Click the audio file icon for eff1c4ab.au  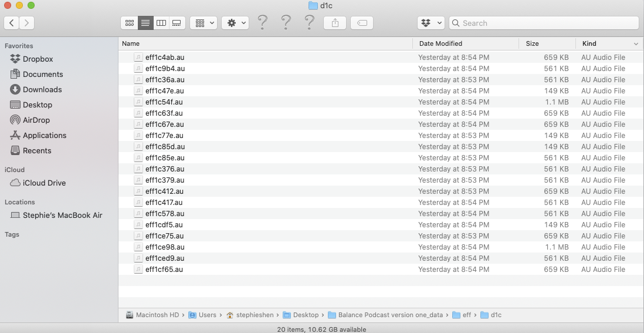coord(138,57)
